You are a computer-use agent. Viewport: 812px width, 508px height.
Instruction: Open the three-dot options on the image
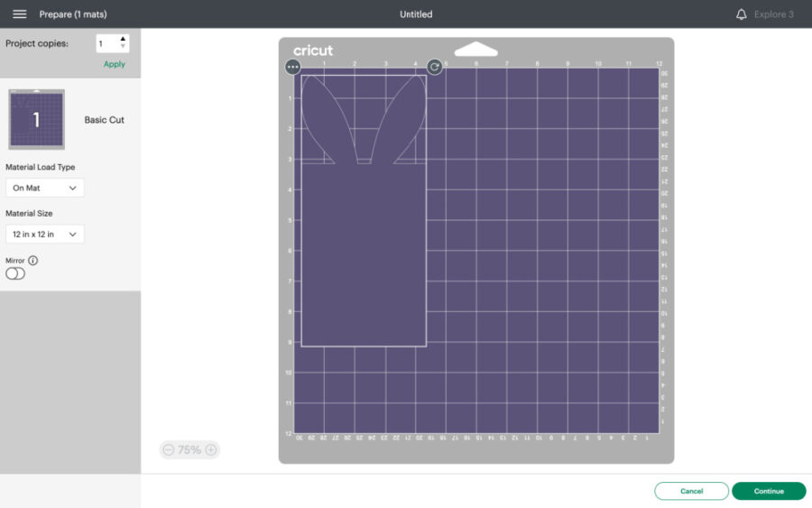click(292, 67)
